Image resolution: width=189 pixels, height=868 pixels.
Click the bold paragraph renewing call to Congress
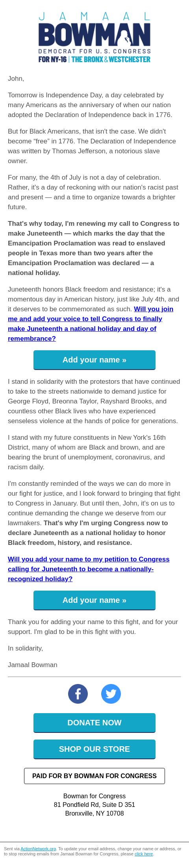click(94, 248)
